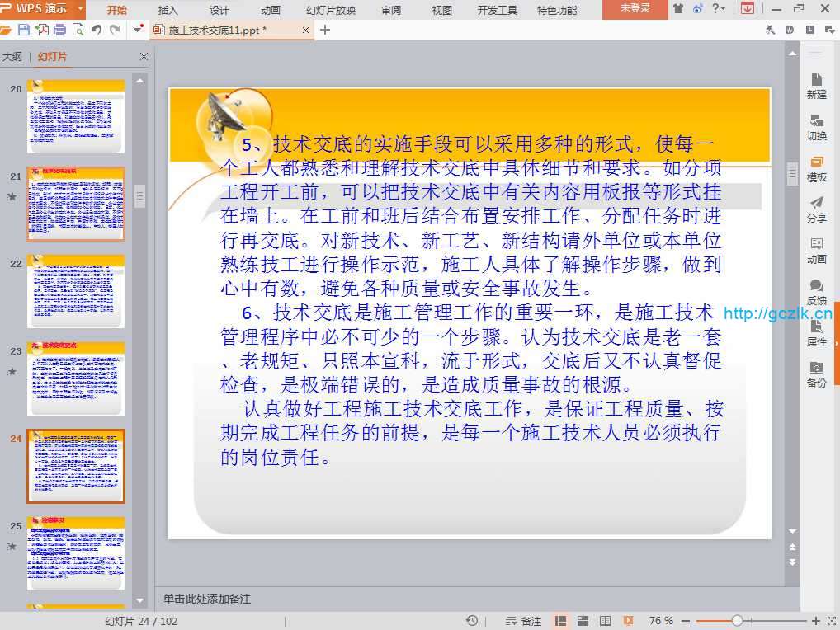The width and height of the screenshot is (840, 630).
Task: Open the 模板 template sidebar icon
Action: click(816, 168)
